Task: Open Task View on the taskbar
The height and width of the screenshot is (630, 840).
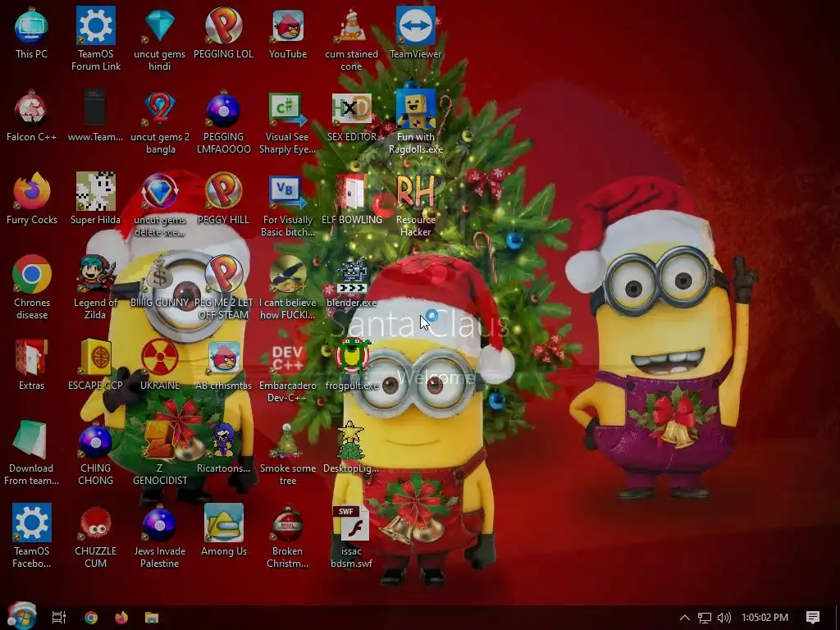Action: 58,618
